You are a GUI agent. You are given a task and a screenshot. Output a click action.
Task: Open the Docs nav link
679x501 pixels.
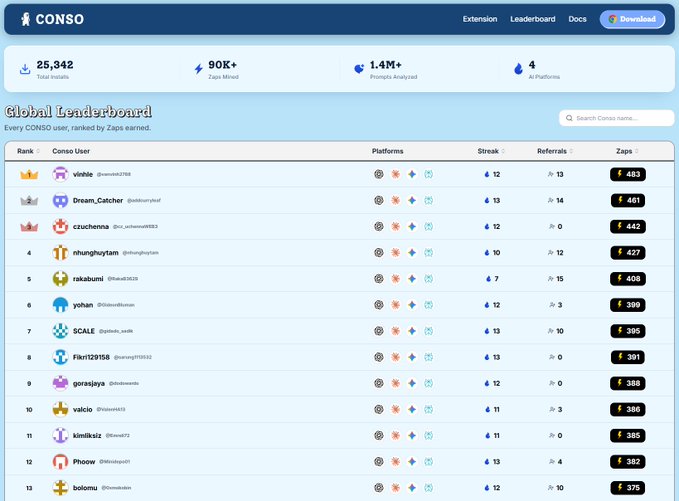coord(577,19)
